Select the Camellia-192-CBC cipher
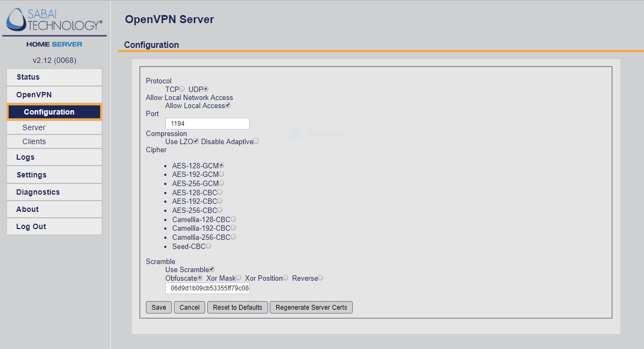This screenshot has width=644, height=349. (233, 227)
